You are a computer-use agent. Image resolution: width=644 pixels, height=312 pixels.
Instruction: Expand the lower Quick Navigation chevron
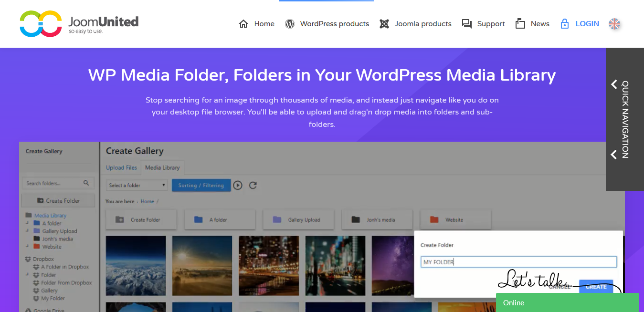(x=614, y=155)
